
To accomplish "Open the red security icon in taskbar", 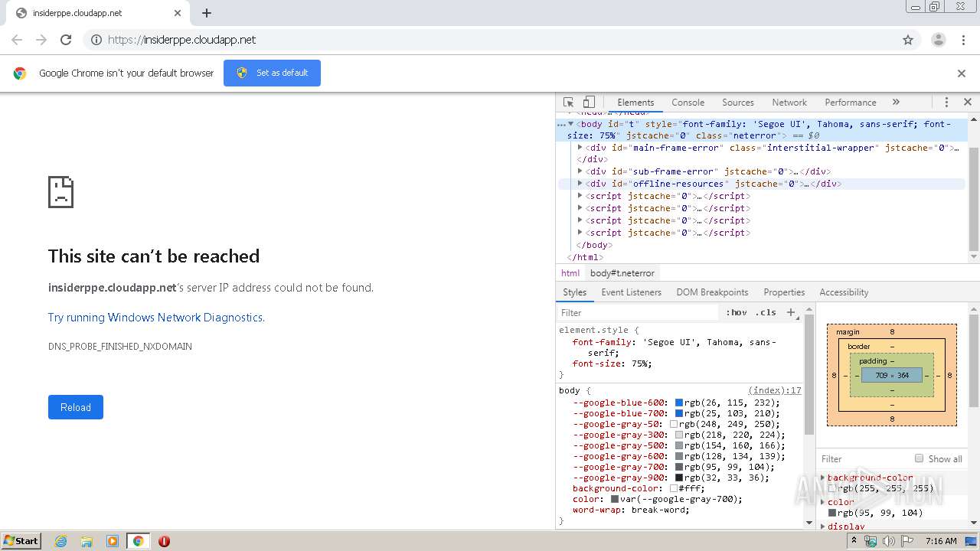I will tap(164, 541).
